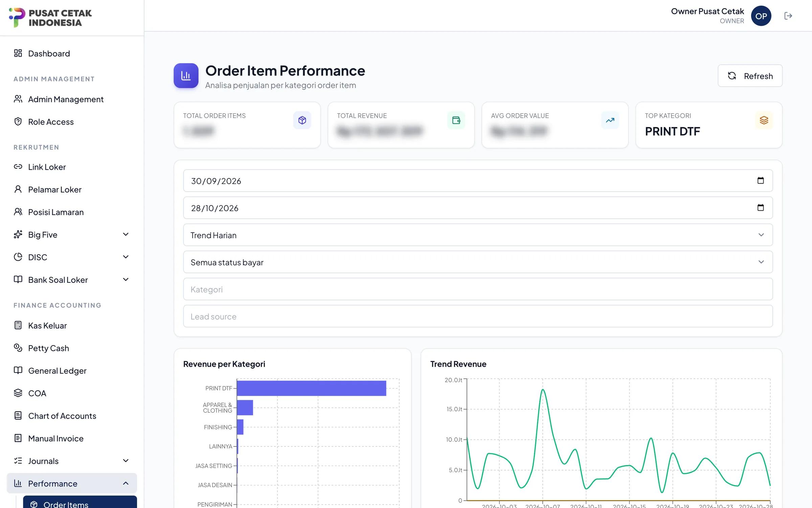The image size is (812, 508).
Task: Click the Kategori input field
Action: coord(478,289)
